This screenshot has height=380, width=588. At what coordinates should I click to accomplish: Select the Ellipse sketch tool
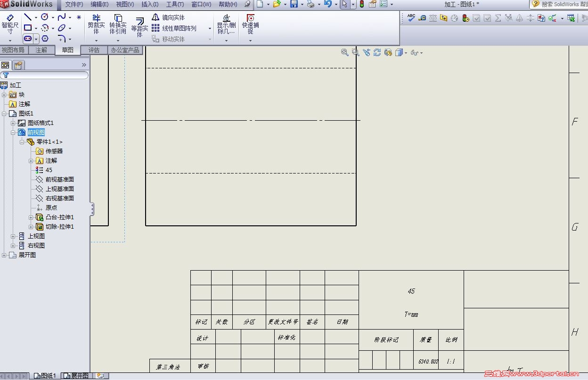(x=62, y=28)
